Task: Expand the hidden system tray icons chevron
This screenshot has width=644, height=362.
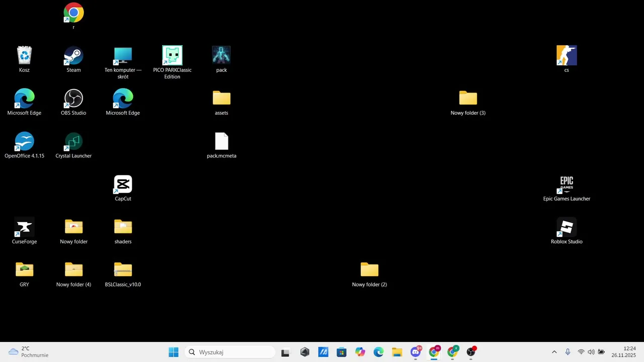Action: 554,352
